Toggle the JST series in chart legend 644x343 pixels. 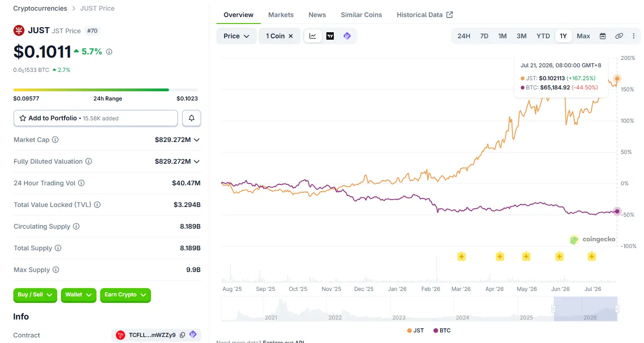tap(415, 331)
